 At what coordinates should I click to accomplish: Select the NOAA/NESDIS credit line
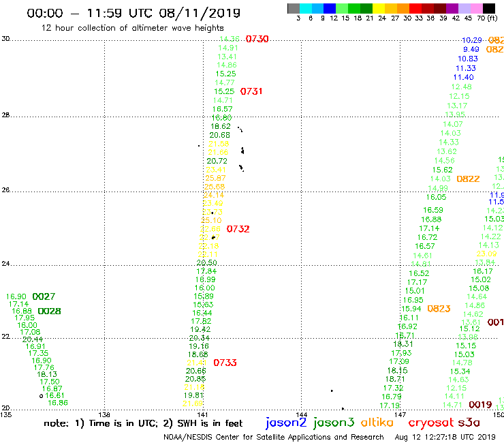pyautogui.click(x=274, y=438)
